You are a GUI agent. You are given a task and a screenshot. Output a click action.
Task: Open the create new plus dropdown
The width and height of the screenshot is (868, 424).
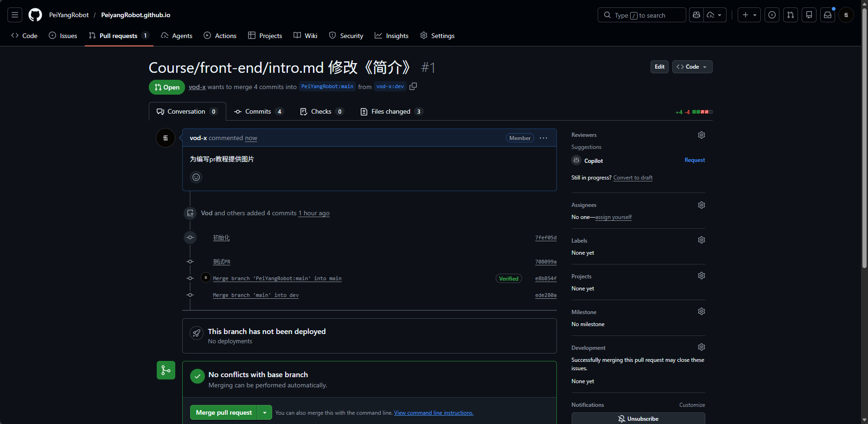click(749, 15)
